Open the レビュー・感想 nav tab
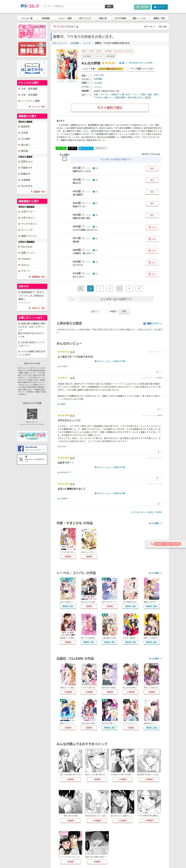The height and width of the screenshot is (868, 186). tap(64, 18)
